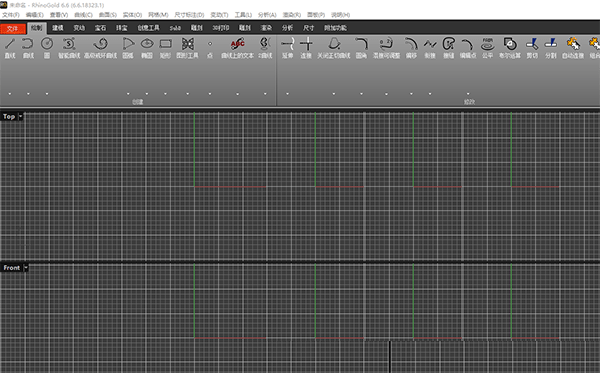
Task: Select the curve from 2 views tool
Action: pyautogui.click(x=265, y=44)
